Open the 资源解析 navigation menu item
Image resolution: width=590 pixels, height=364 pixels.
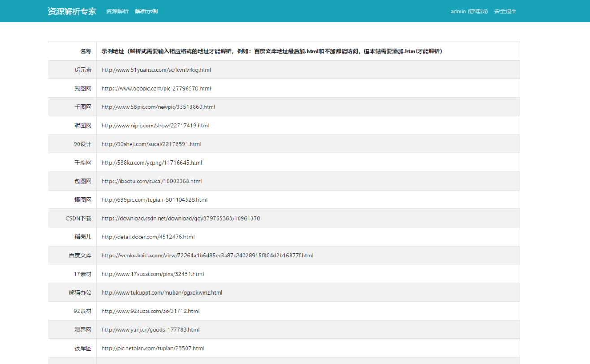point(117,11)
